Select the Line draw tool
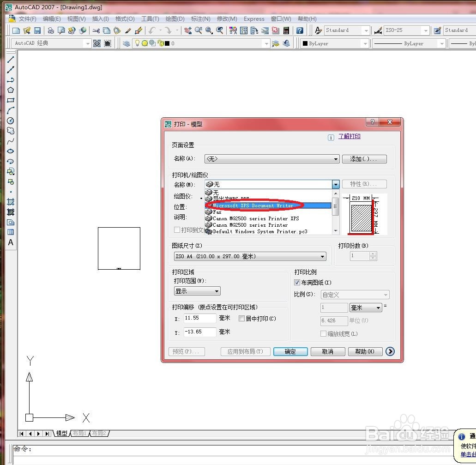The height and width of the screenshot is (465, 476). 11,60
